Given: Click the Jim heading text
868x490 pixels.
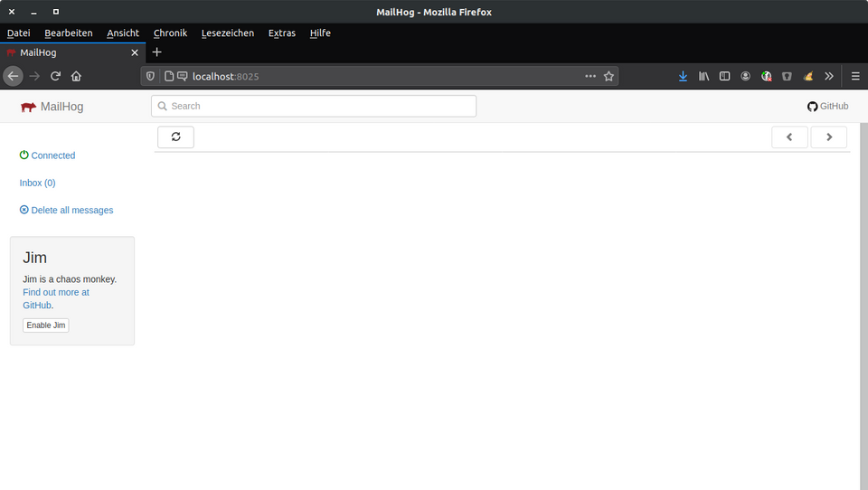Looking at the screenshot, I should point(34,258).
